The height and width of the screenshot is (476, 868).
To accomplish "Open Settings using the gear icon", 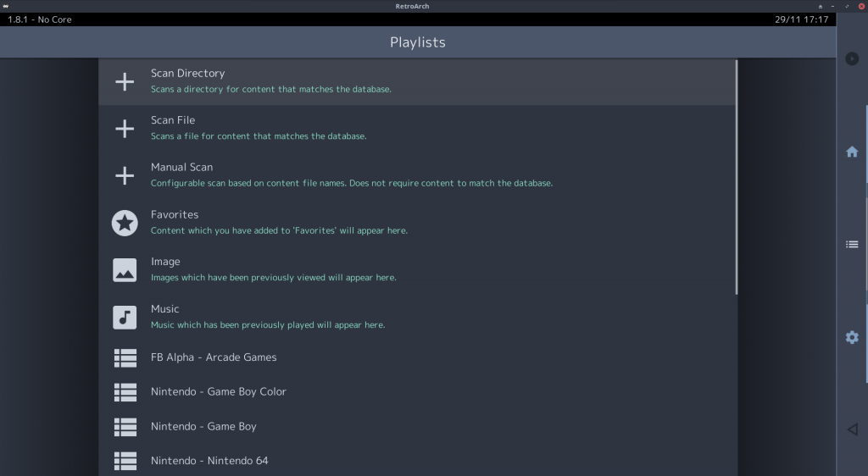I will click(x=852, y=337).
